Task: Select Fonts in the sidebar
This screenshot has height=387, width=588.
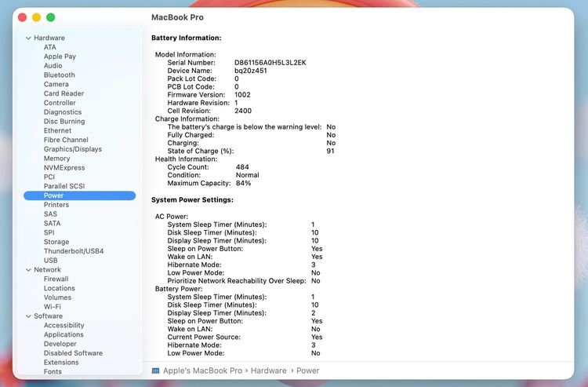Action: click(53, 372)
